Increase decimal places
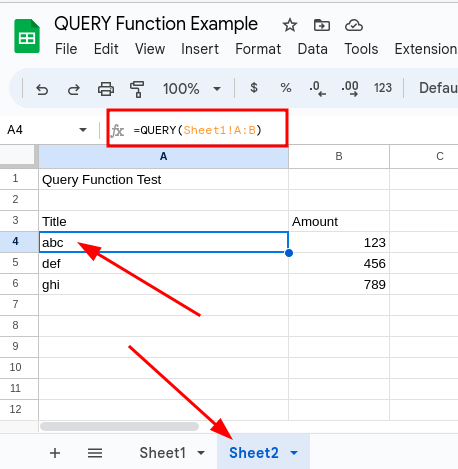458x469 pixels. (x=350, y=89)
